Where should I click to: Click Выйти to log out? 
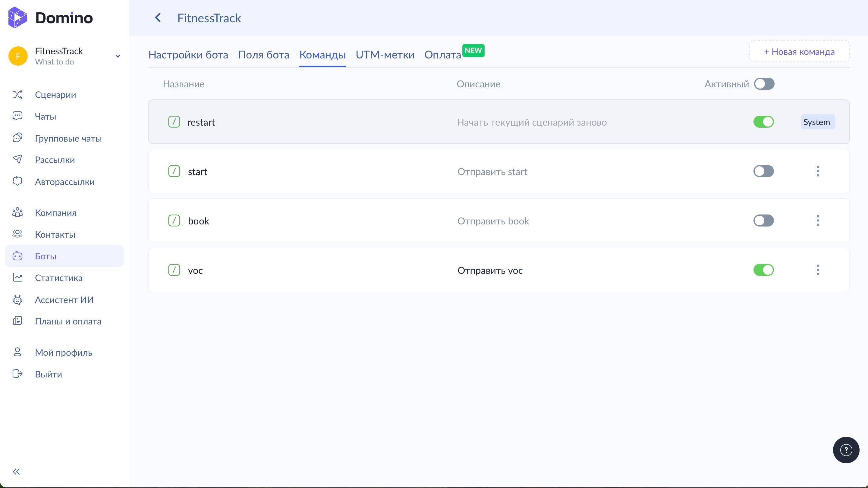48,374
